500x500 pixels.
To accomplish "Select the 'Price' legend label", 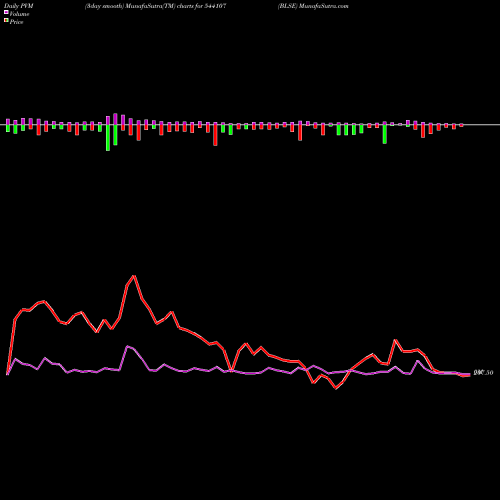I will 16,22.
